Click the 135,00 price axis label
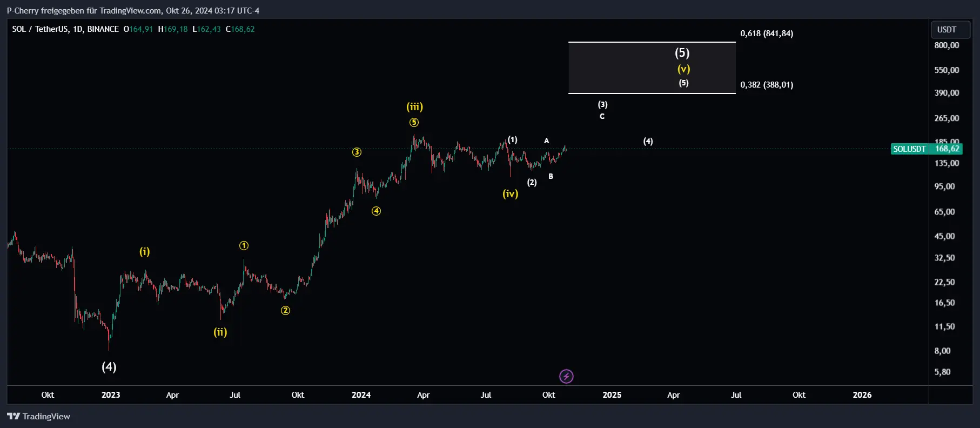Image resolution: width=980 pixels, height=428 pixels. point(947,163)
